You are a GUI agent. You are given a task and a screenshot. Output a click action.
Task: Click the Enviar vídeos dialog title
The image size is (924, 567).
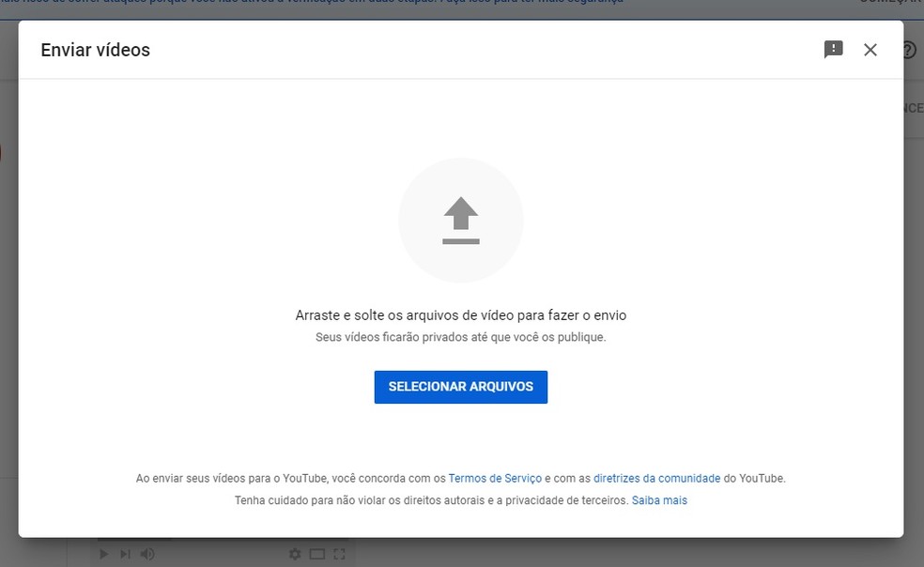click(x=93, y=50)
